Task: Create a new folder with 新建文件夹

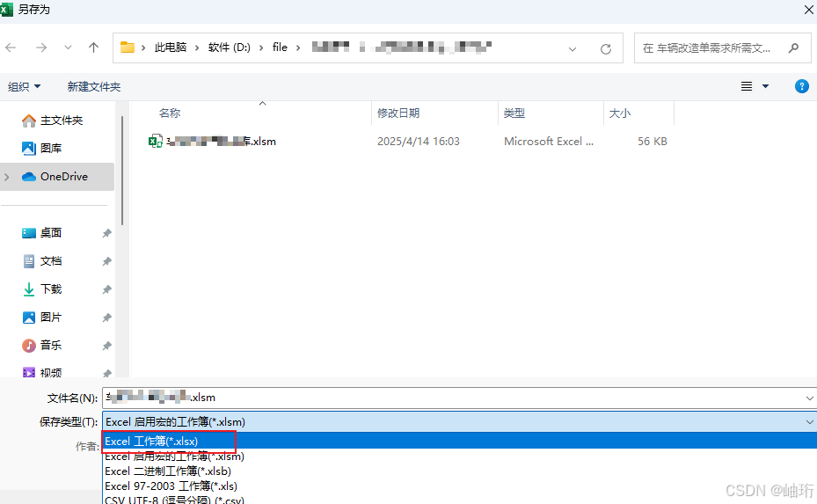Action: tap(94, 86)
